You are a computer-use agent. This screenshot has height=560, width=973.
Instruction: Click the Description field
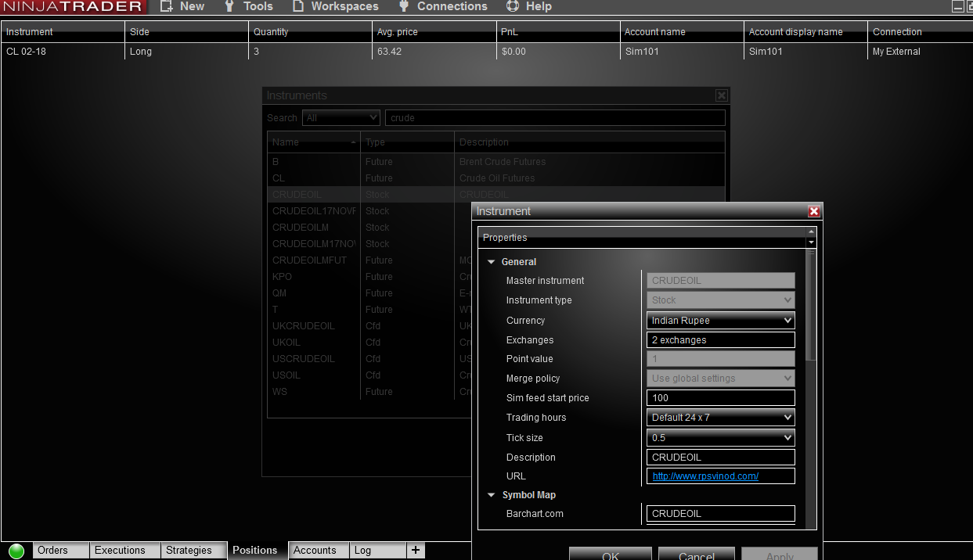[721, 458]
